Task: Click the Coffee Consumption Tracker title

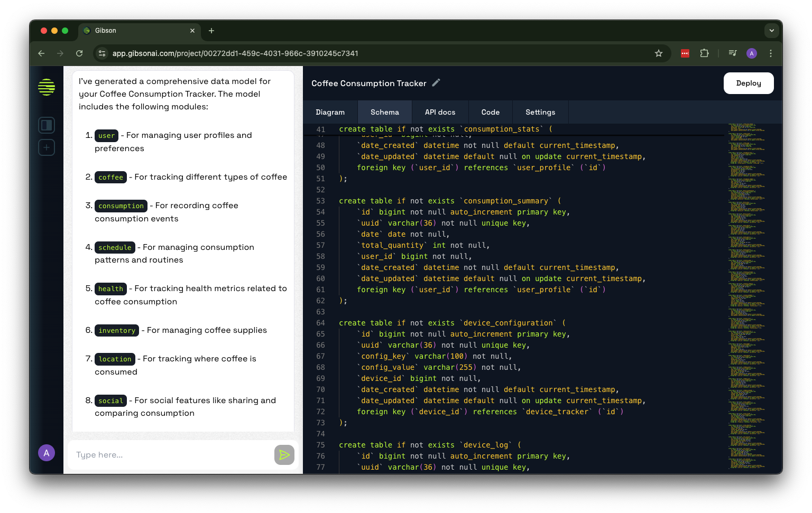Action: tap(368, 83)
